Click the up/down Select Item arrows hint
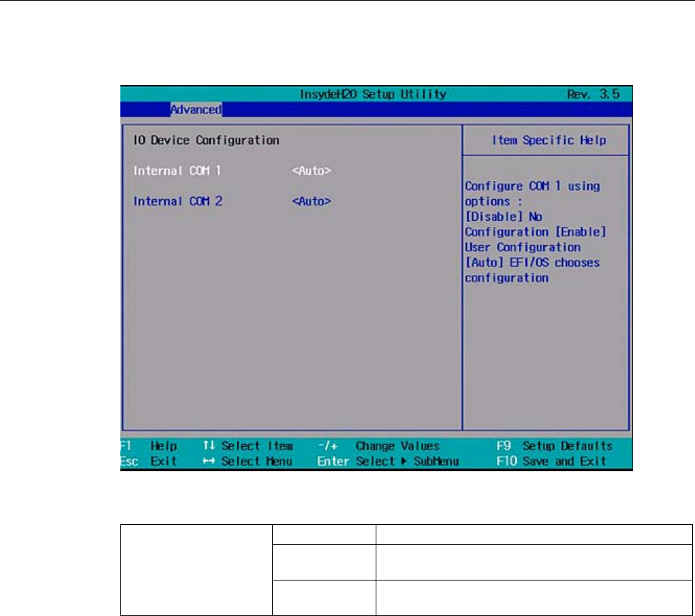 pos(248,445)
